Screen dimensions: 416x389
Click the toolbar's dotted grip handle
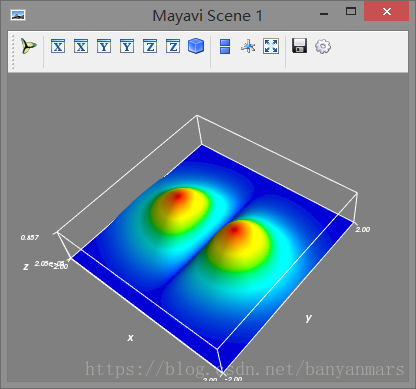[13, 52]
